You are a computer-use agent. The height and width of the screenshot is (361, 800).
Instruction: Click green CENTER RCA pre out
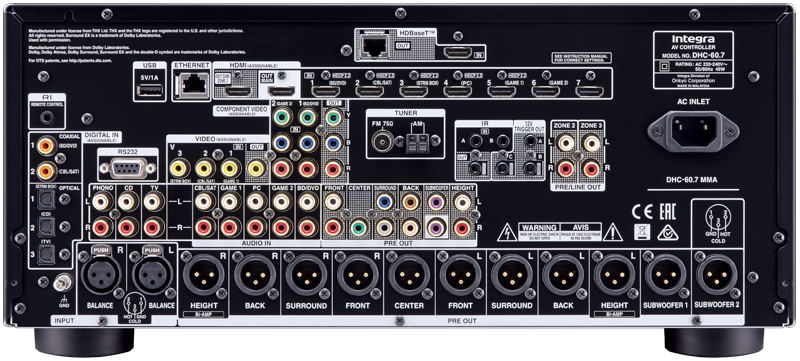pos(359,227)
